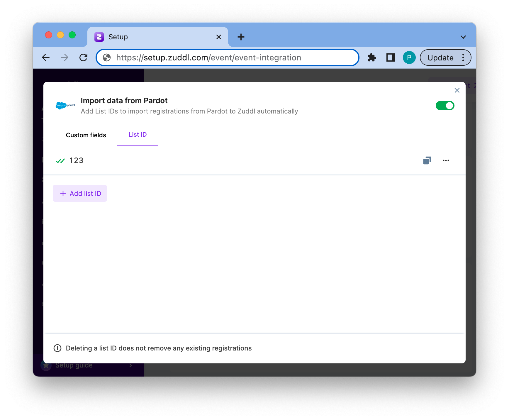Switch to the Custom fields tab
509x420 pixels.
[86, 135]
